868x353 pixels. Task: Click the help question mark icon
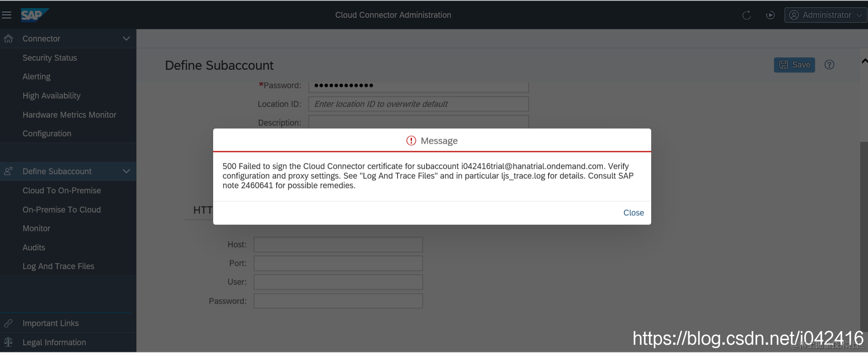point(829,65)
